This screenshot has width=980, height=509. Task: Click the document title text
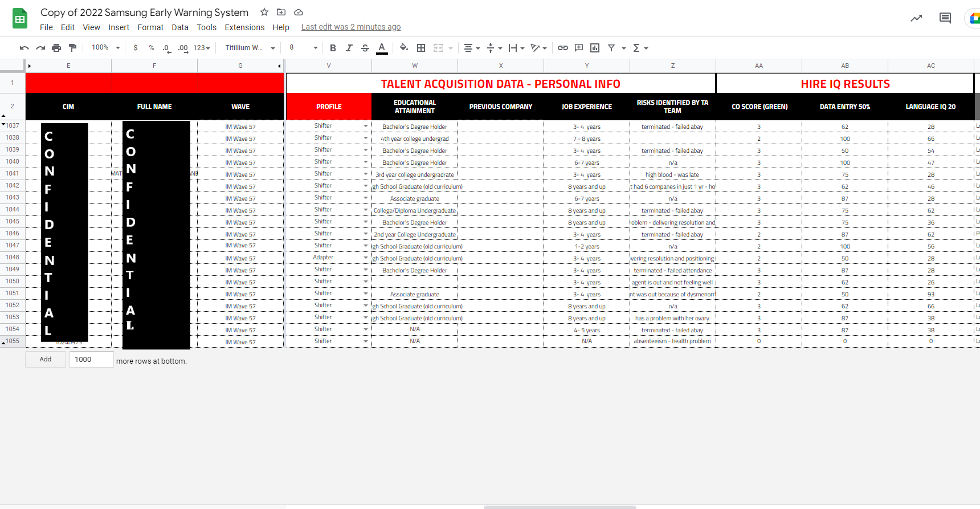coord(144,13)
